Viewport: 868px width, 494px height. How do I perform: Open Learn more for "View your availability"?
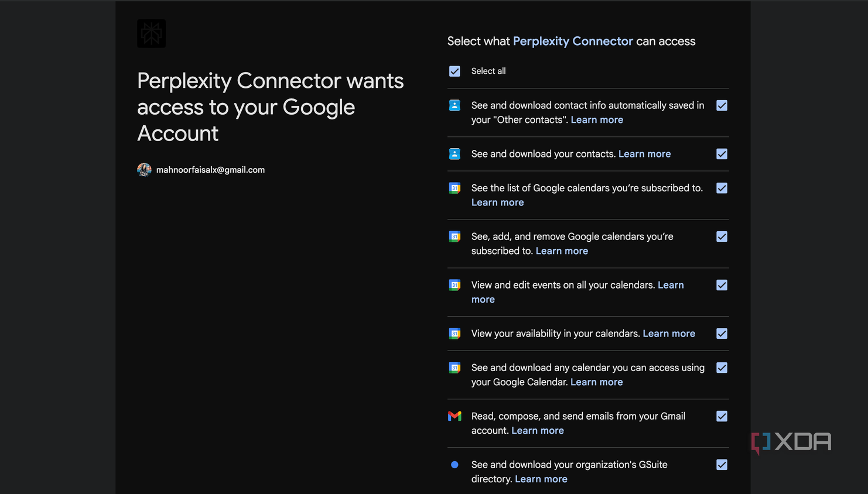pyautogui.click(x=669, y=334)
